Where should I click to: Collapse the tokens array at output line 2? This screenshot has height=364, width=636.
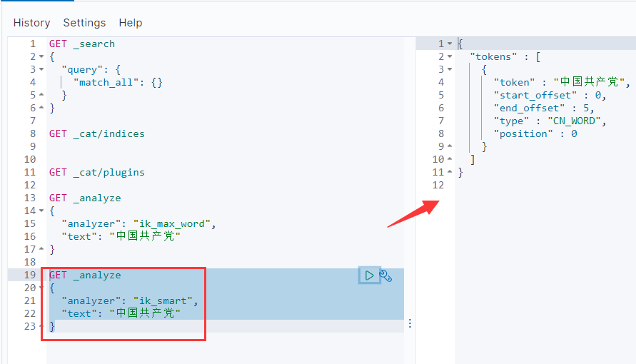coord(450,57)
